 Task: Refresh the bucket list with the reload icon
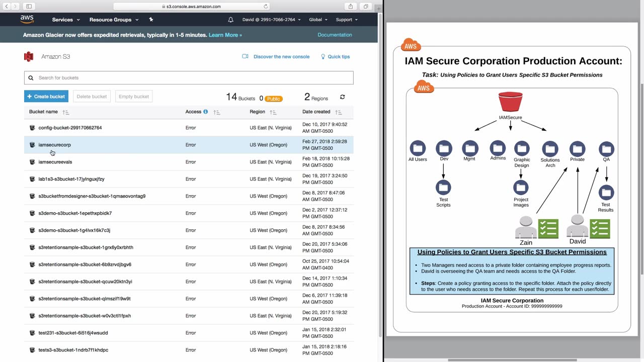[343, 97]
